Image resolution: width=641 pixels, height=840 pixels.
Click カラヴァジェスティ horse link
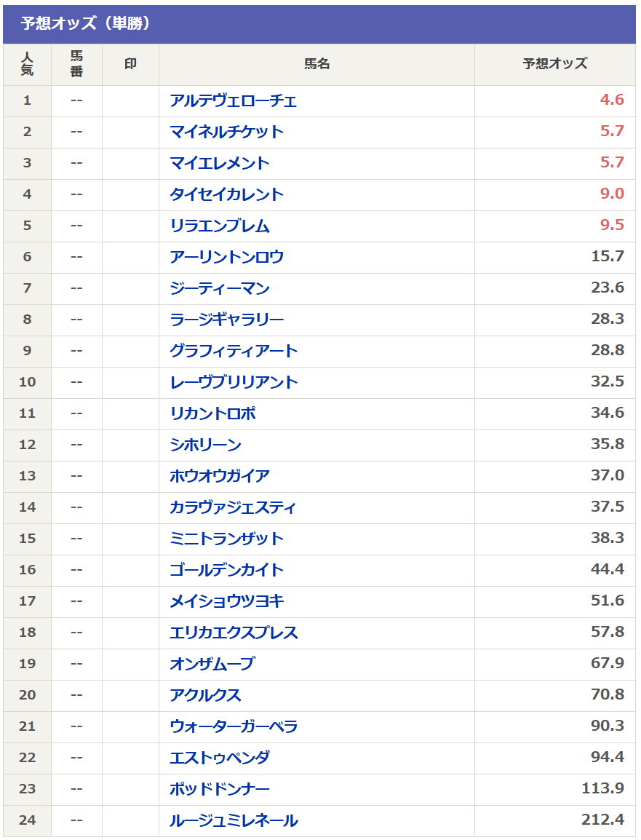[232, 507]
